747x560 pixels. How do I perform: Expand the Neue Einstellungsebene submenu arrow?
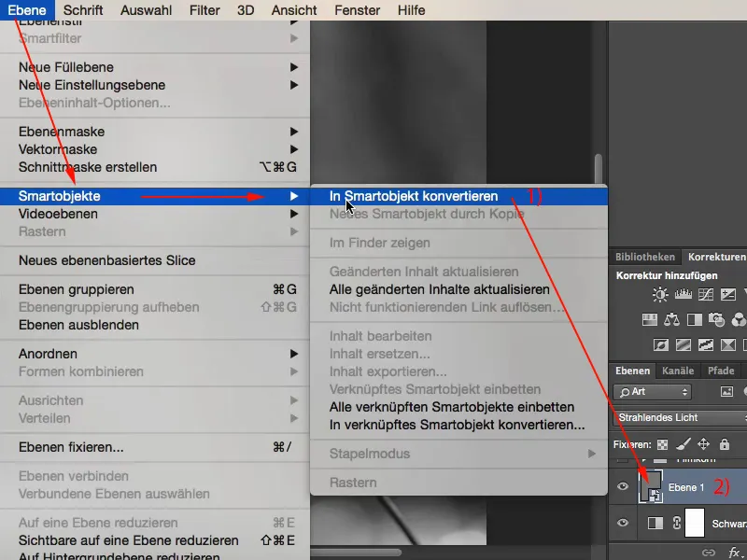pyautogui.click(x=294, y=85)
